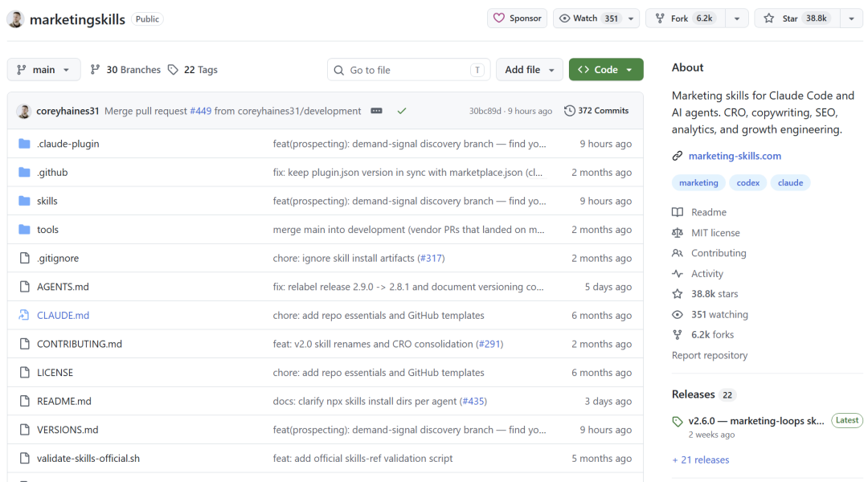The height and width of the screenshot is (482, 868).
Task: Open the .claude-plugin folder icon
Action: 24,144
